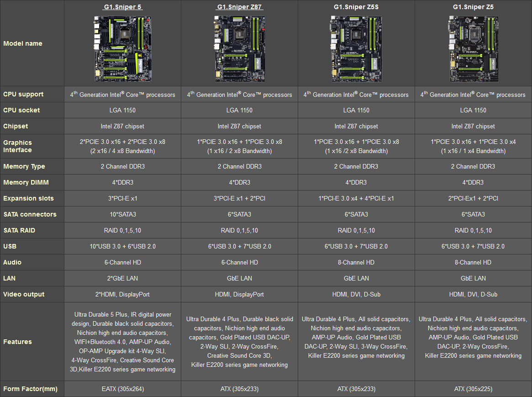
Task: Select the CPU support row label
Action: [23, 94]
